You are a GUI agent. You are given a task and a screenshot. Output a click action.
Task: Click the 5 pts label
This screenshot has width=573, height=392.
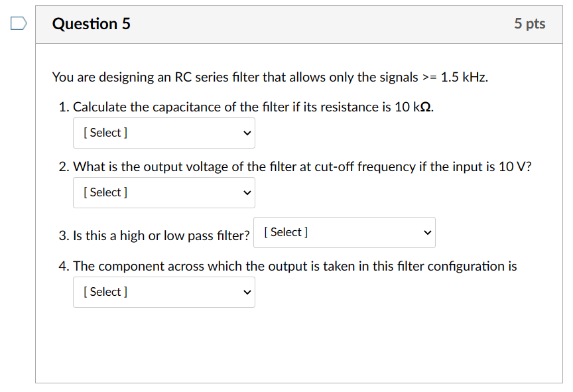coord(530,23)
